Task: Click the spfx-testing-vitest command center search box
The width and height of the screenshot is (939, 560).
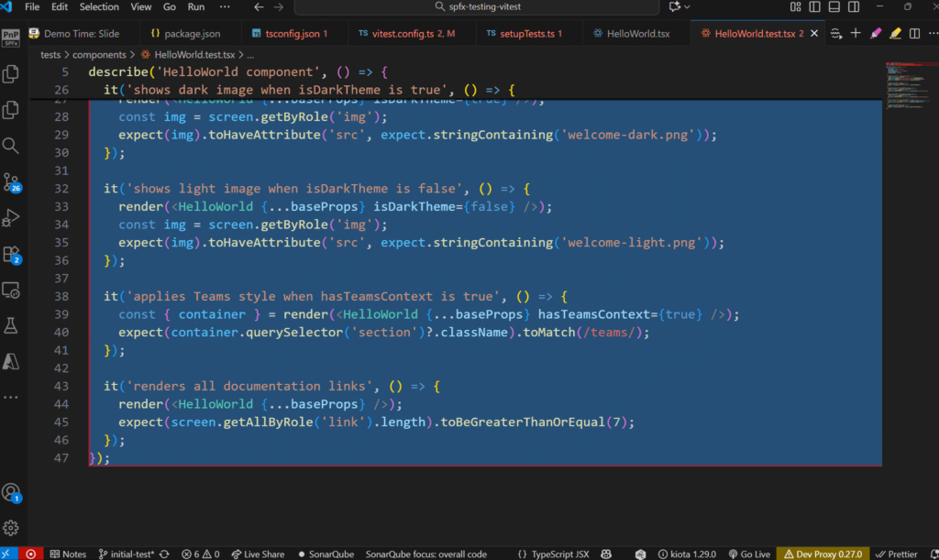Action: (476, 7)
